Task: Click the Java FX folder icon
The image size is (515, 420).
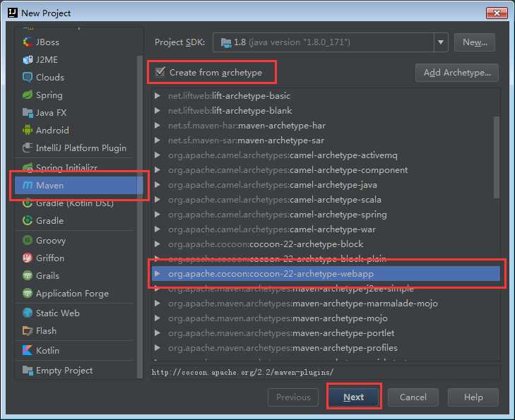Action: pyautogui.click(x=28, y=113)
